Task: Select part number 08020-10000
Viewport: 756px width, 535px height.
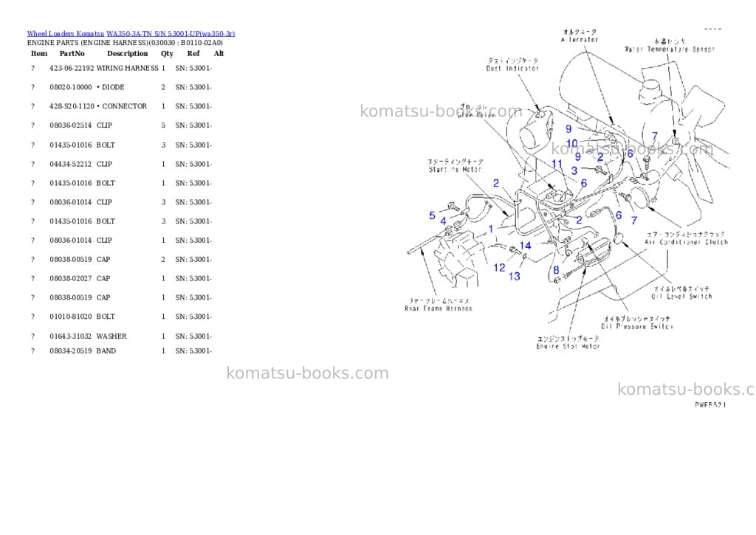Action: pyautogui.click(x=70, y=87)
